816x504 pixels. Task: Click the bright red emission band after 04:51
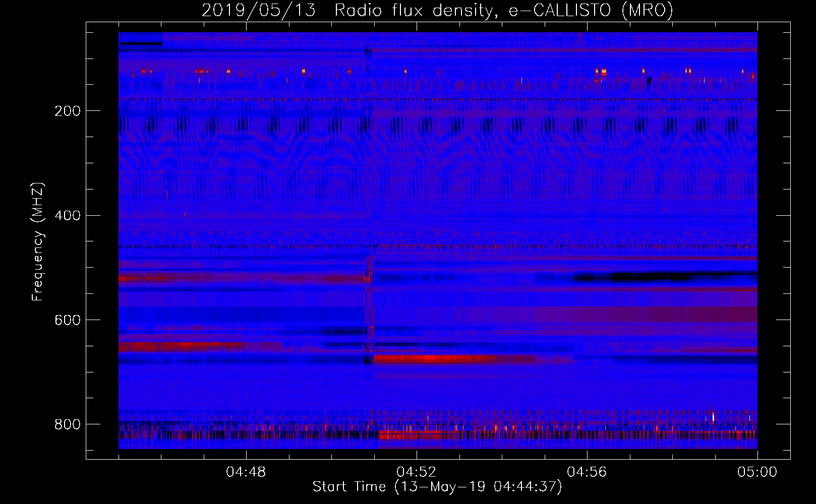click(x=454, y=359)
